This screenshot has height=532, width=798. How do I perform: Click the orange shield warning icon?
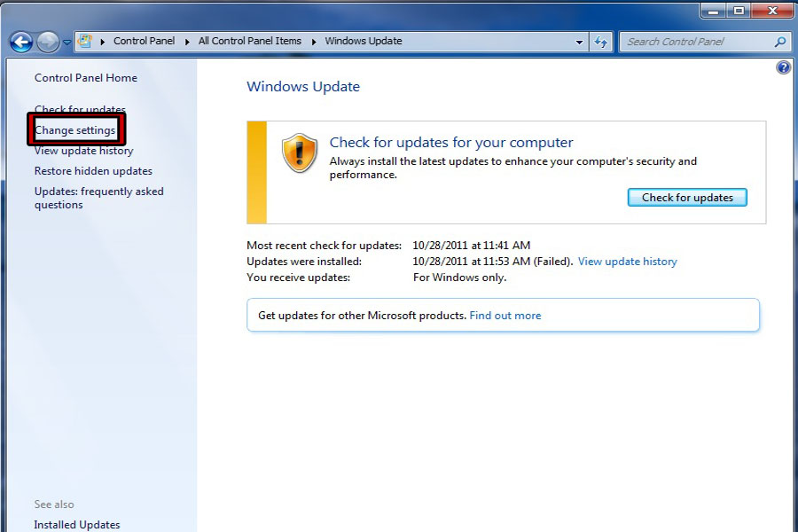(x=300, y=153)
